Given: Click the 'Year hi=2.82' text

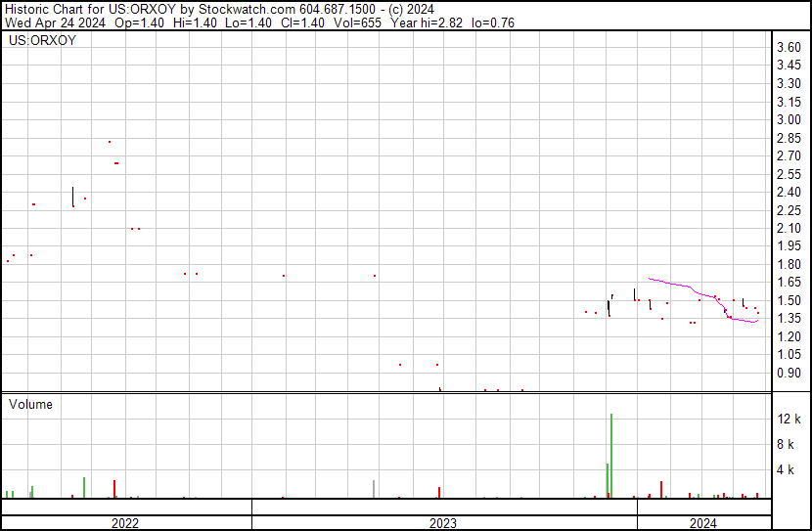Looking at the screenshot, I should pyautogui.click(x=427, y=22).
